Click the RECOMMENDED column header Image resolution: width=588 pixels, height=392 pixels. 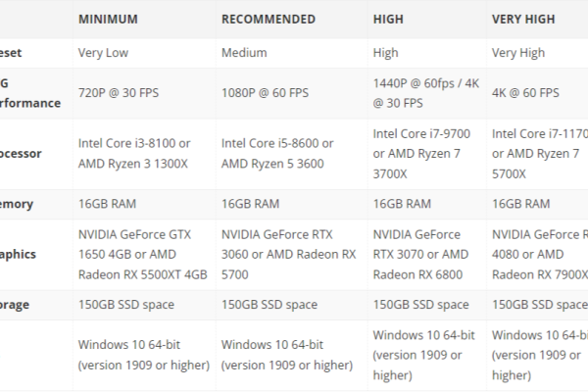(x=269, y=20)
